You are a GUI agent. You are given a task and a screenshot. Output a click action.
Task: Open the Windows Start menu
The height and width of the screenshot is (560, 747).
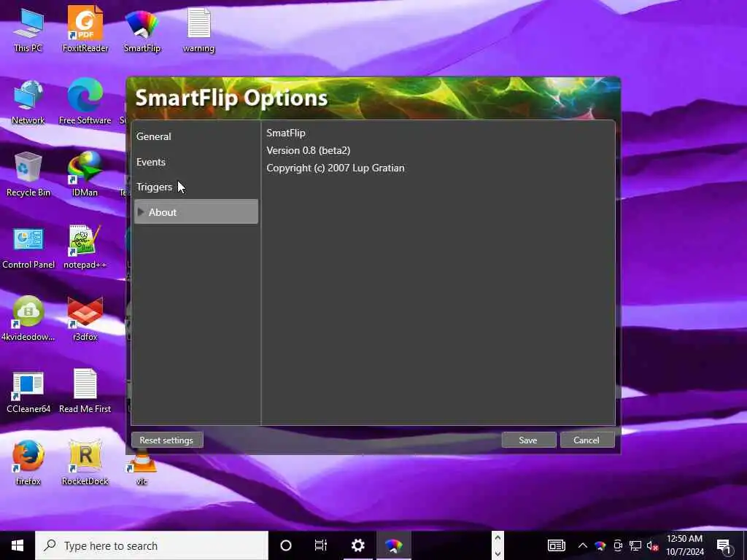pos(18,545)
